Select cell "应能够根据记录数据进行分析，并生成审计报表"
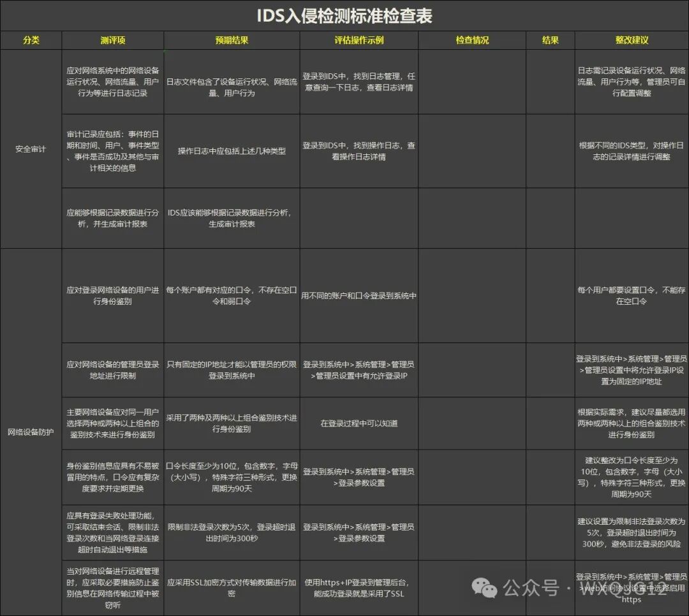The height and width of the screenshot is (616, 689). [112, 218]
